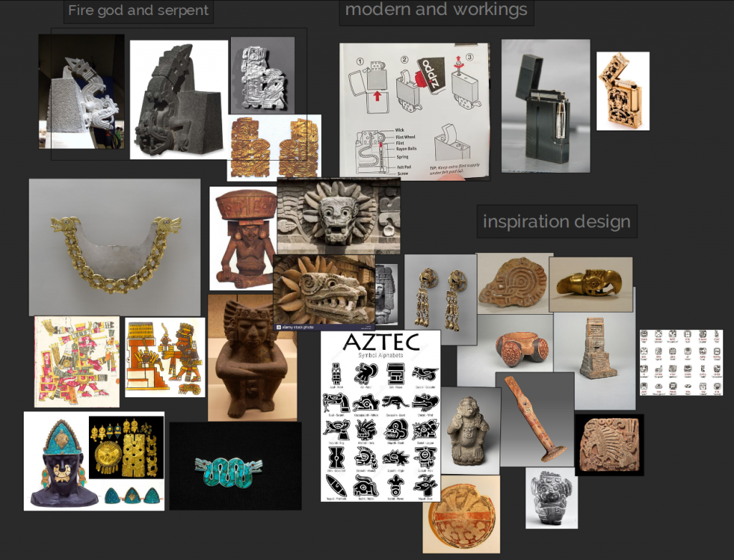Click the round painted ceramic plate image
The image size is (734, 560).
[x=461, y=514]
